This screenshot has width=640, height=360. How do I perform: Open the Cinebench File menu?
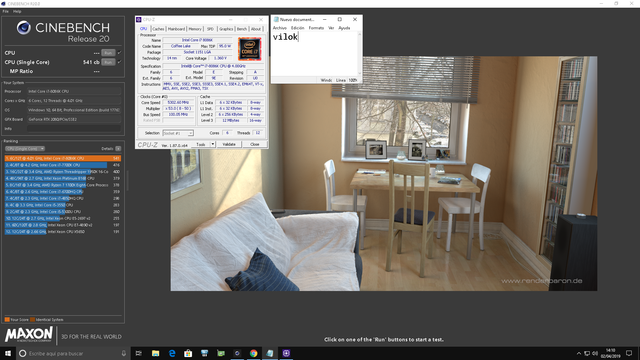click(5, 11)
